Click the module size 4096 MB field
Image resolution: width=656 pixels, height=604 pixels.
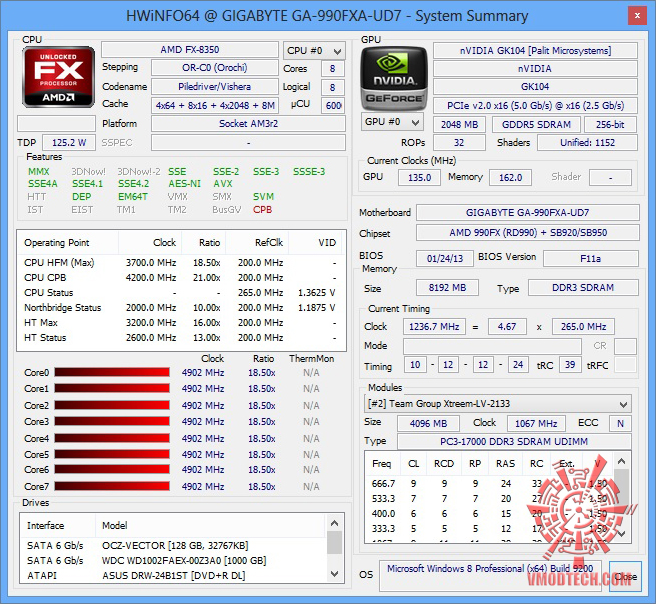(x=428, y=423)
